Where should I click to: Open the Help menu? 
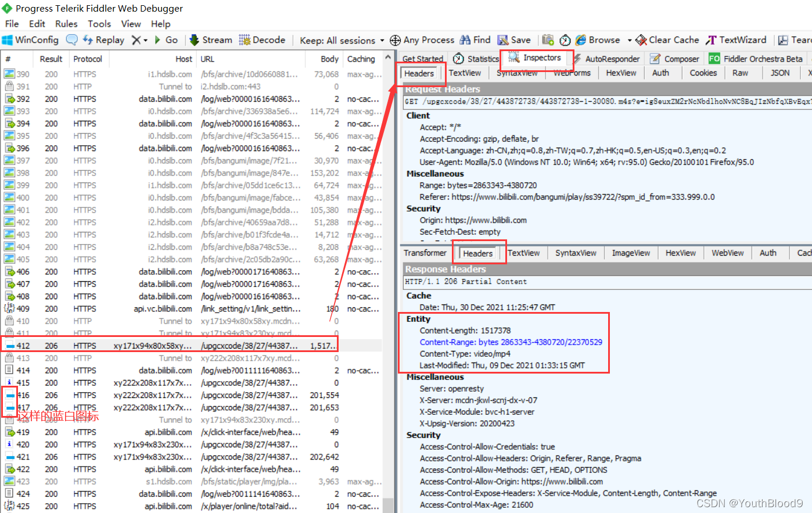click(161, 24)
